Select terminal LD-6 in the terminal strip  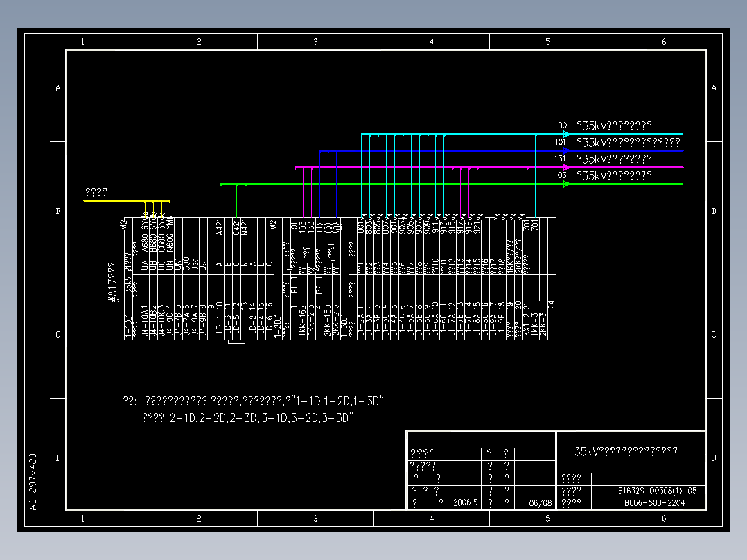point(270,324)
